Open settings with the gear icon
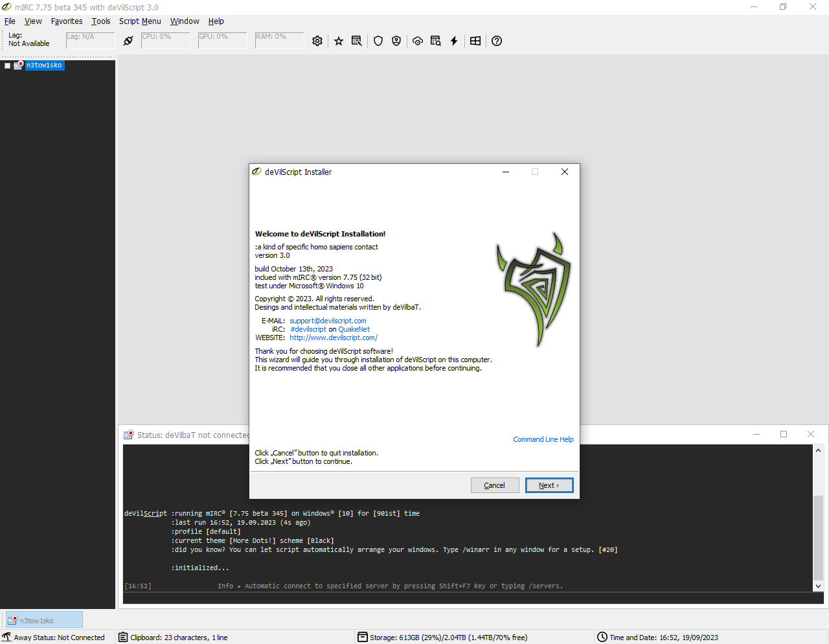Image resolution: width=829 pixels, height=644 pixels. pyautogui.click(x=317, y=41)
